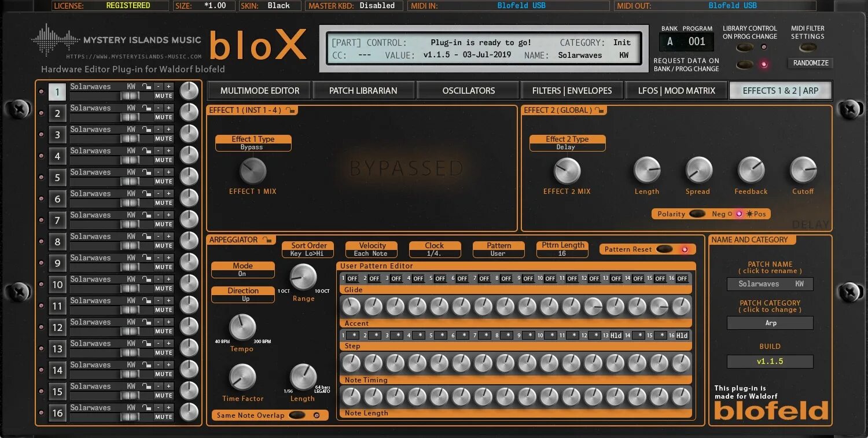The width and height of the screenshot is (868, 438).
Task: Click the delay Length knob
Action: [647, 170]
